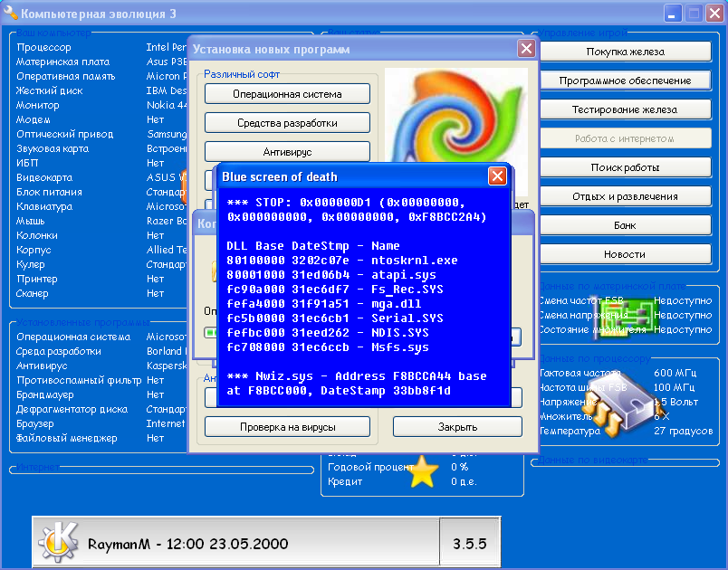Open Отдых и развлечения
This screenshot has width=728, height=570.
[625, 196]
